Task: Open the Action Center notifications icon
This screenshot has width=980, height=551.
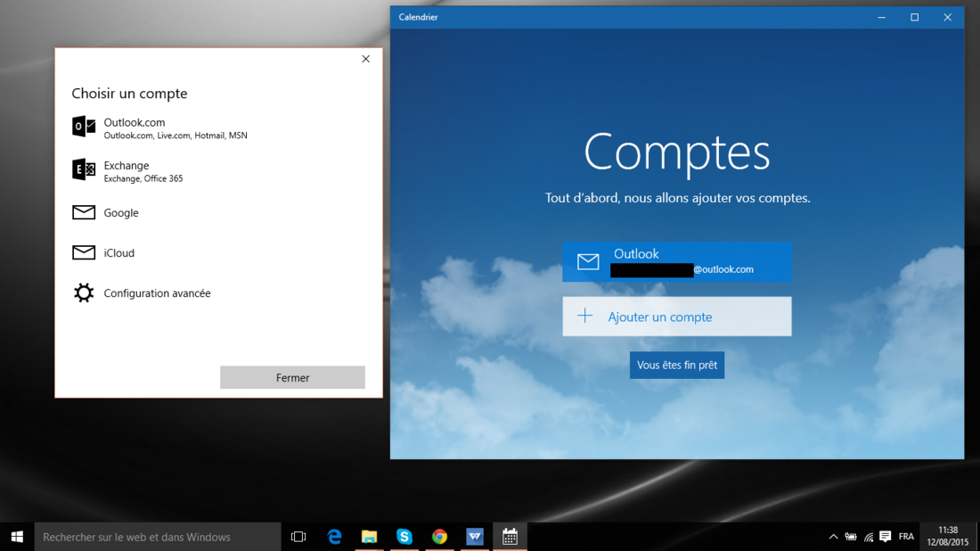Action: coord(885,537)
